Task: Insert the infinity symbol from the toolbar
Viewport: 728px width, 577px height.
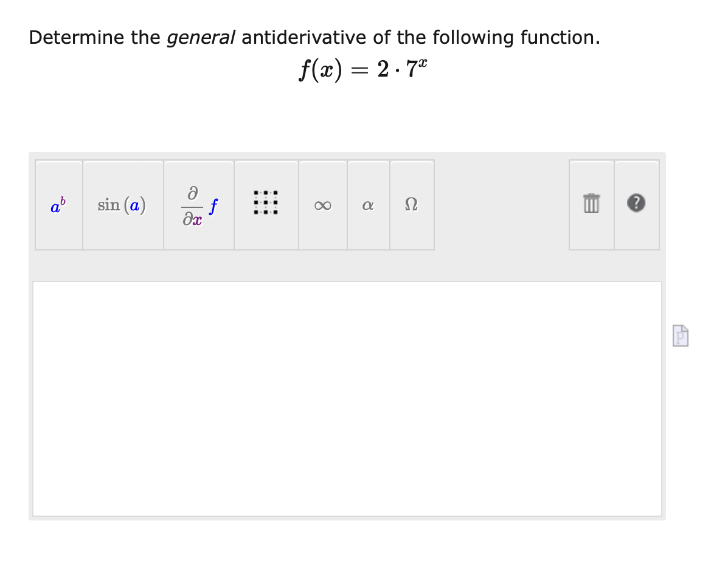Action: point(322,205)
